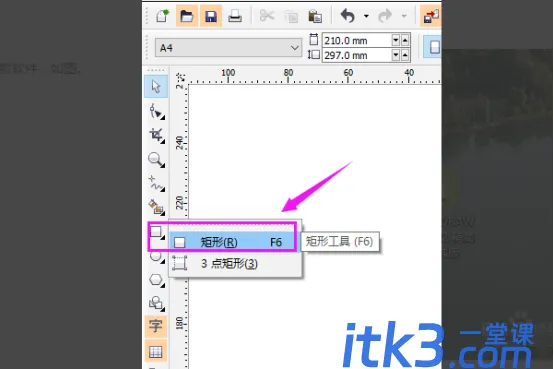Select the Smart fill tool
This screenshot has height=369, width=554.
[157, 207]
